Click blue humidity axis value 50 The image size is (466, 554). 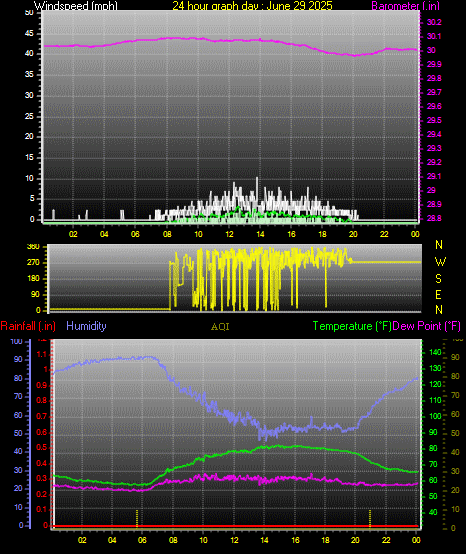18,433
